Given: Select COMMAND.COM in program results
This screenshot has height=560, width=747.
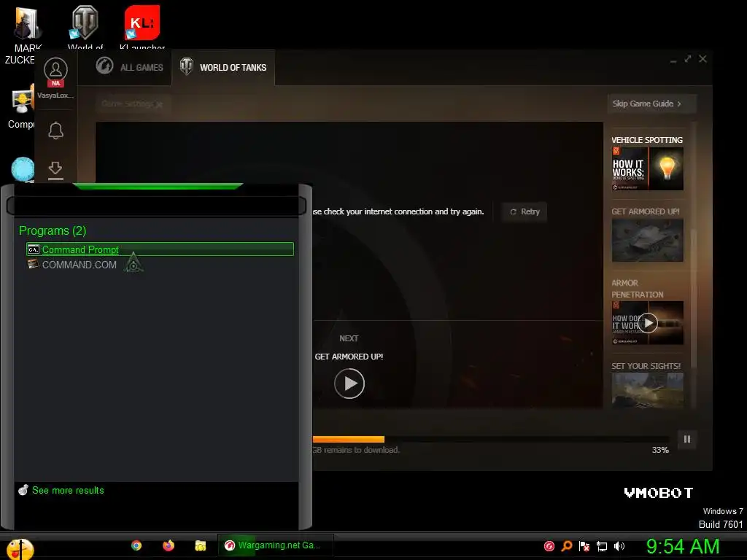Looking at the screenshot, I should click(x=160, y=265).
